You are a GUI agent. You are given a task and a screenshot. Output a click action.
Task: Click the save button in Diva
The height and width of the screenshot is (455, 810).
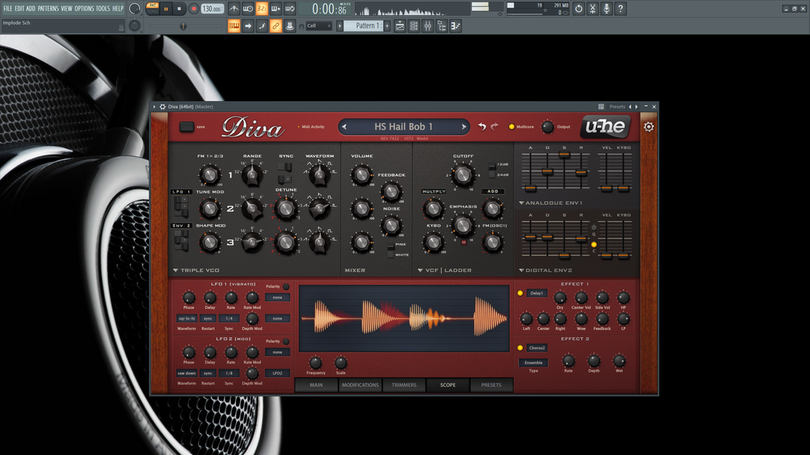point(186,127)
